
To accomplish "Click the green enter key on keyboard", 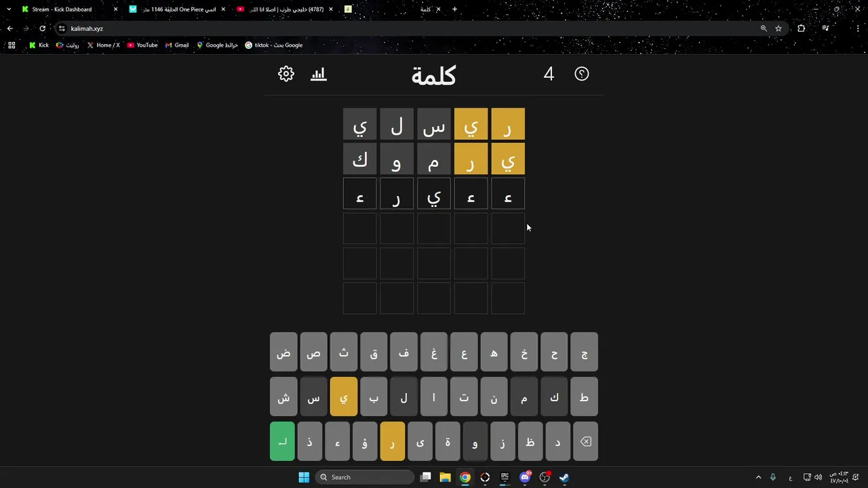I will click(x=282, y=441).
